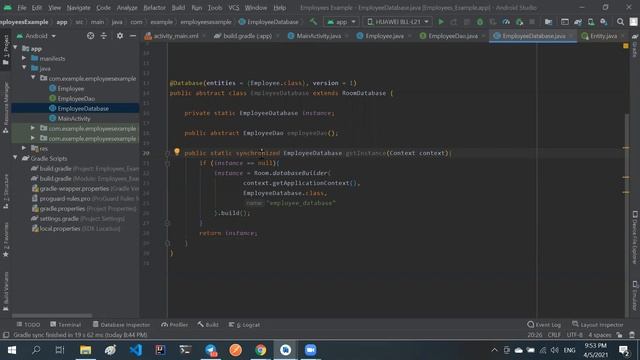Screen dimensions: 640x360
Task: Click the UTF-8 encoding status entry
Action: pyautogui.click(x=574, y=335)
